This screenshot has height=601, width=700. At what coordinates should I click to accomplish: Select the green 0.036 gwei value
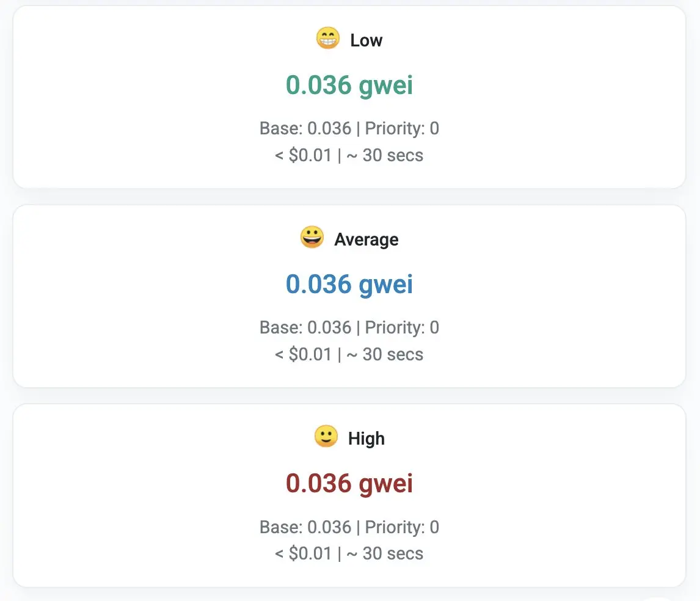(x=349, y=86)
